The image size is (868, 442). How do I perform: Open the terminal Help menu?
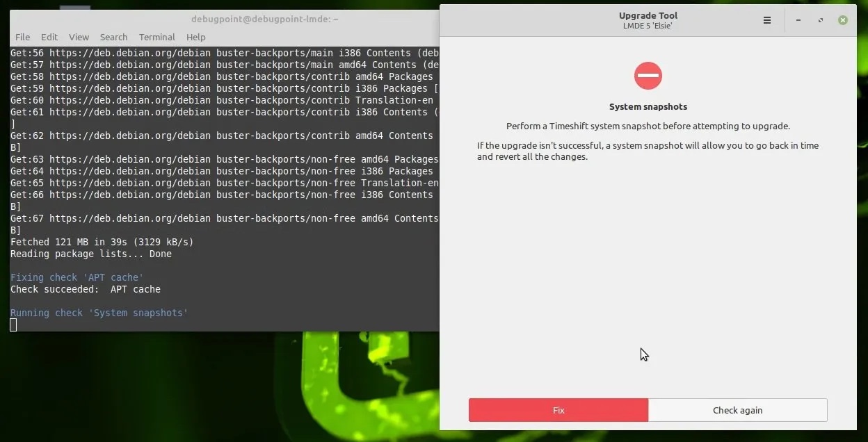pos(195,37)
